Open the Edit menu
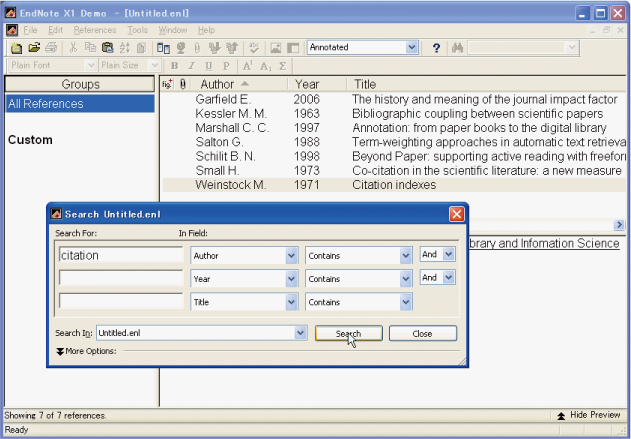The height and width of the screenshot is (439, 631). pos(55,30)
